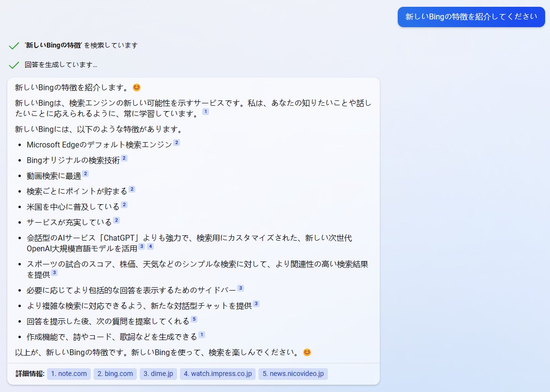Click the bullet text starting 会話型のAIサービス「ChatGPT」

point(190,243)
